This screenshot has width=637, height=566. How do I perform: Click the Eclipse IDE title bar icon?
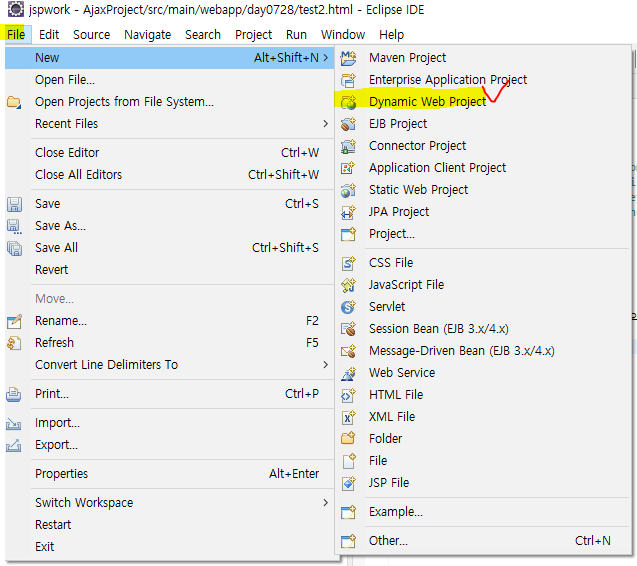(16, 9)
